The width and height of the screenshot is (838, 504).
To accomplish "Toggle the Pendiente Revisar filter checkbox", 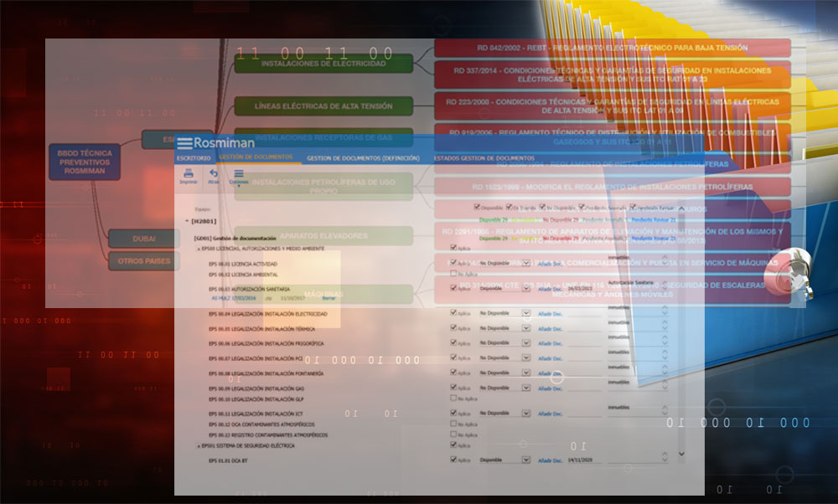I will click(x=633, y=207).
